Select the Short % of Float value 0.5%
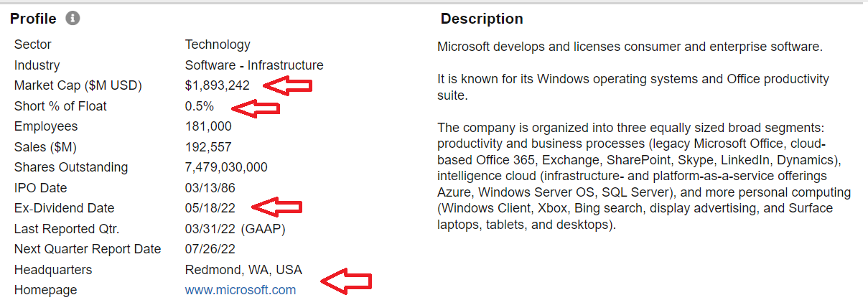 click(200, 106)
